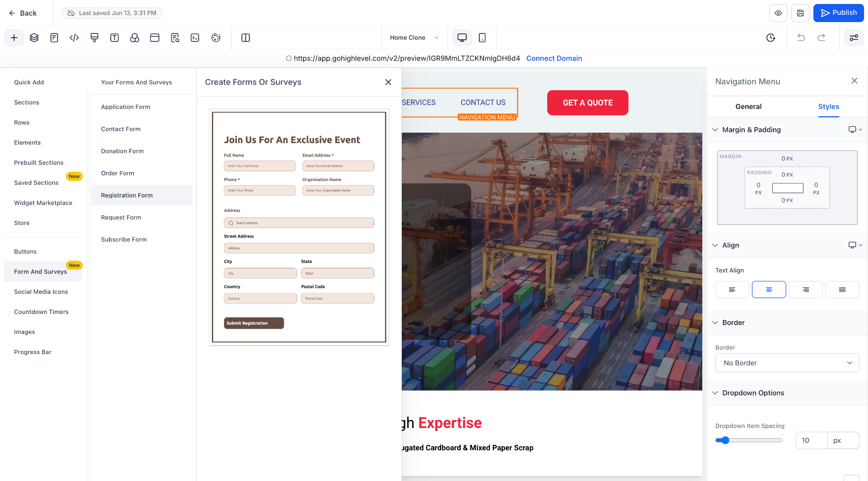Select Contact Form in form list
Viewport: 868px width, 481px height.
pos(121,129)
